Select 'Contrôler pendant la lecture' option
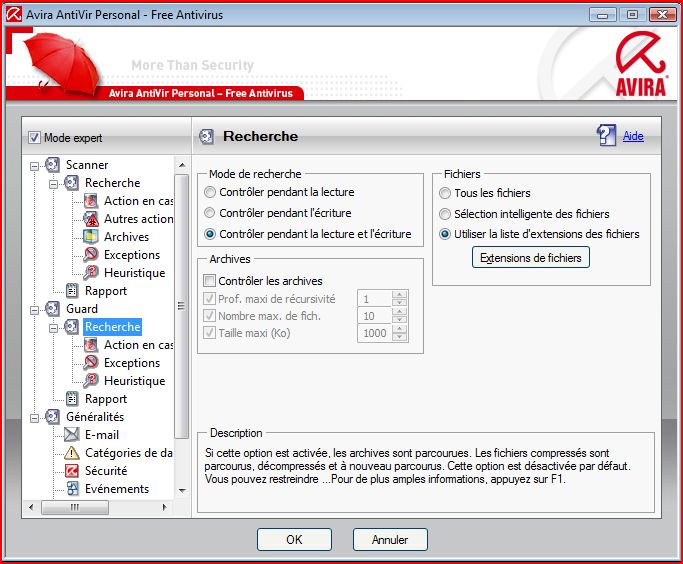Screen dimensions: 683x564 coord(210,192)
